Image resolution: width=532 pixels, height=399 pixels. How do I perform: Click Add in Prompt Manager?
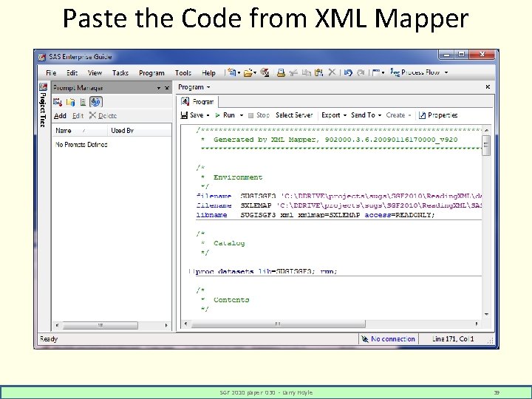click(60, 116)
